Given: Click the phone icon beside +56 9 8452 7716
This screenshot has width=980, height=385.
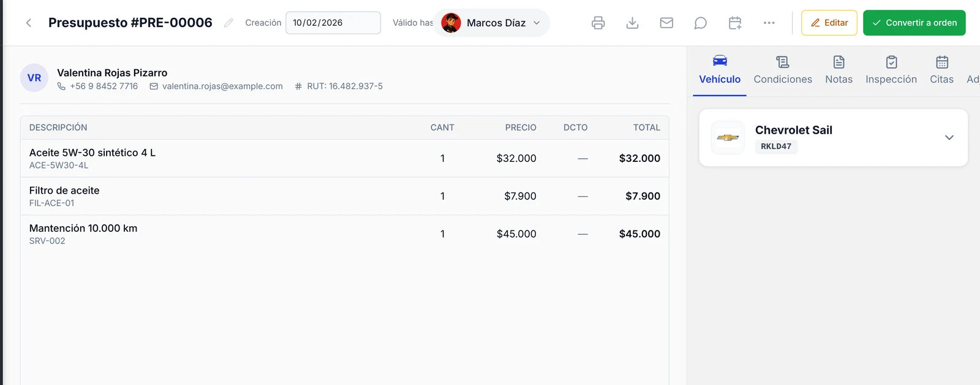Looking at the screenshot, I should click(x=61, y=86).
